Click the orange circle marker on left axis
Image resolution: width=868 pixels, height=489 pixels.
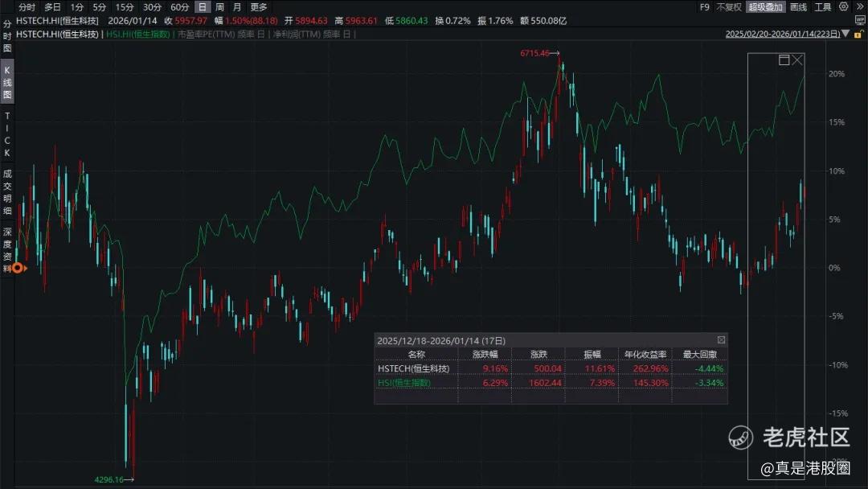[17, 268]
